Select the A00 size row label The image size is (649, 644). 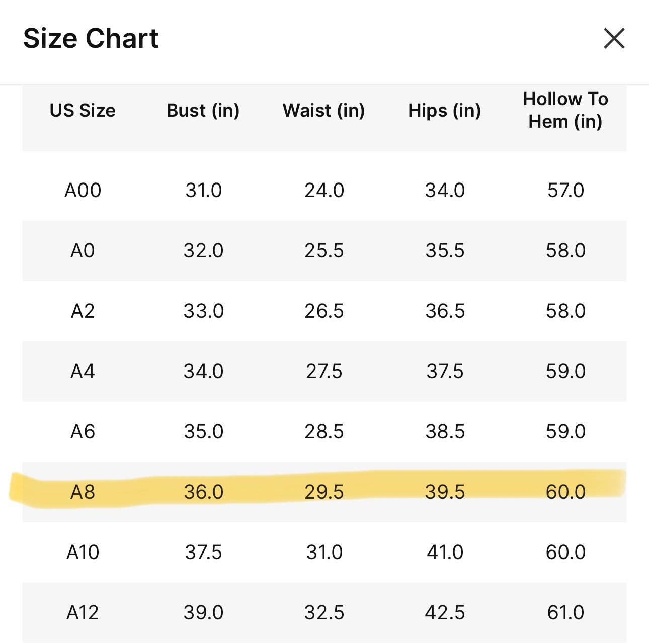coord(83,191)
